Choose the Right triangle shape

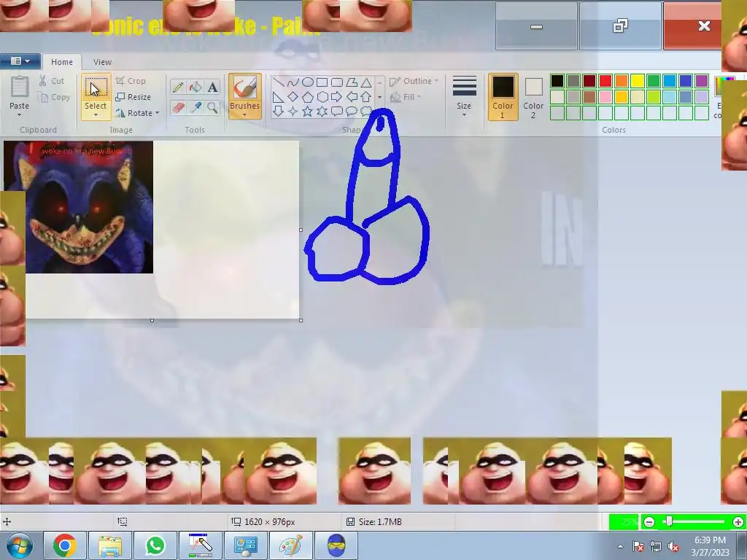278,97
